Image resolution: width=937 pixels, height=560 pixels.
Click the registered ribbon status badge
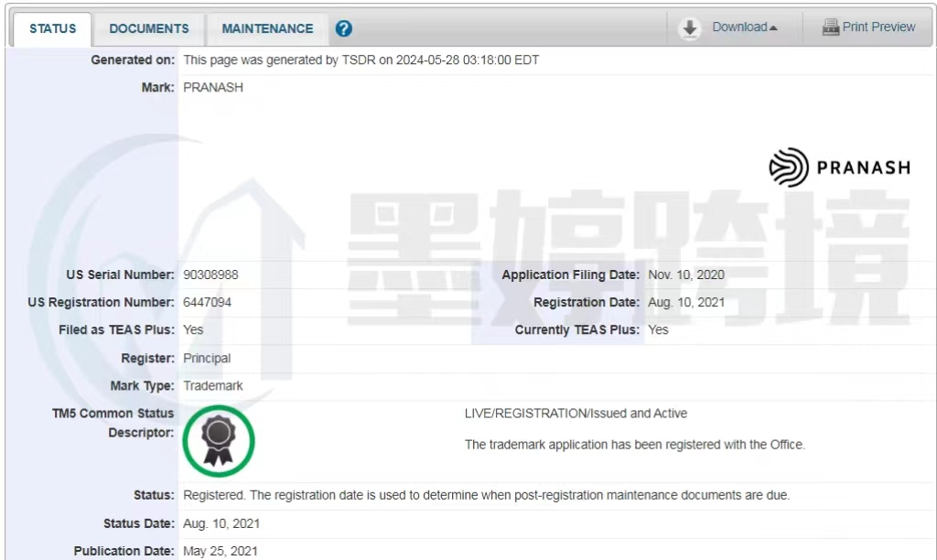(x=219, y=441)
